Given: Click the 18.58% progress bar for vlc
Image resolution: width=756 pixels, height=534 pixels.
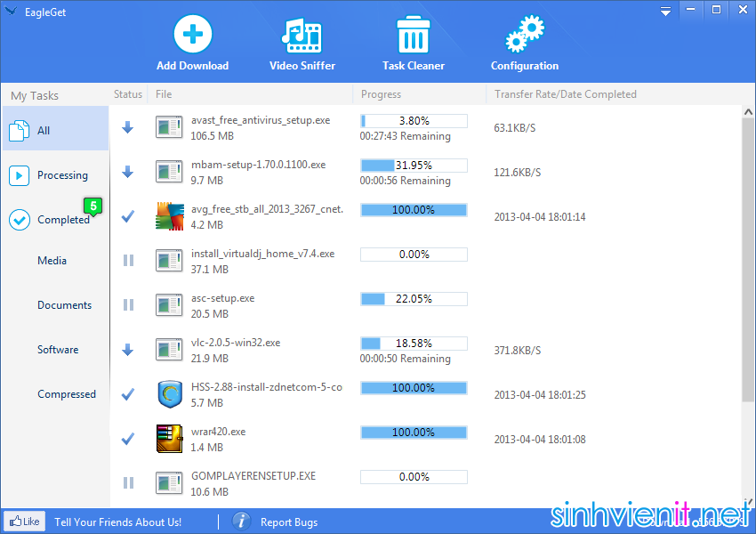Looking at the screenshot, I should pyautogui.click(x=414, y=343).
